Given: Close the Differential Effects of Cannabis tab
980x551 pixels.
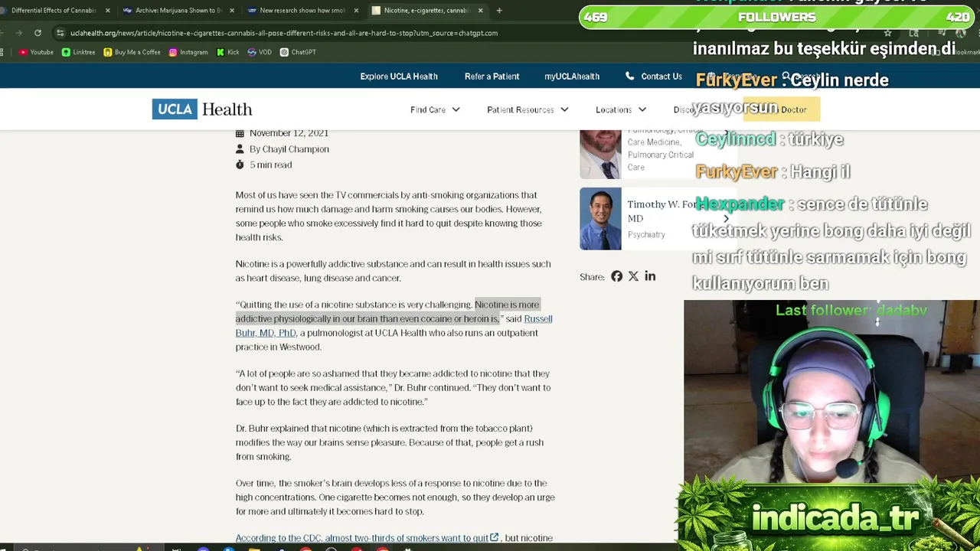Looking at the screenshot, I should point(107,11).
